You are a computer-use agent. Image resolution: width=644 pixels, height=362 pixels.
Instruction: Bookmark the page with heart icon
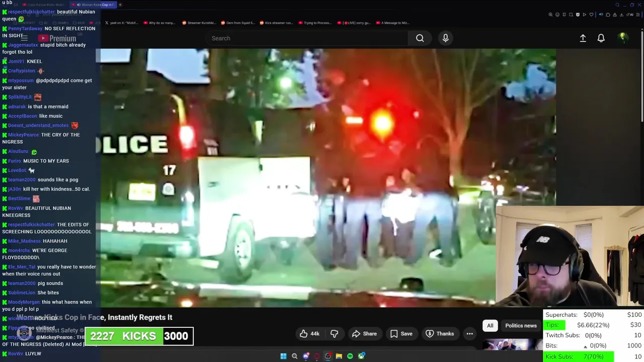point(591,15)
